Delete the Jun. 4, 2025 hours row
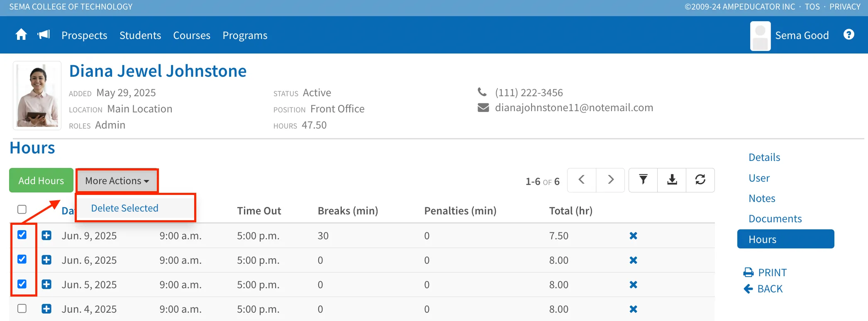The image size is (868, 321). click(633, 309)
